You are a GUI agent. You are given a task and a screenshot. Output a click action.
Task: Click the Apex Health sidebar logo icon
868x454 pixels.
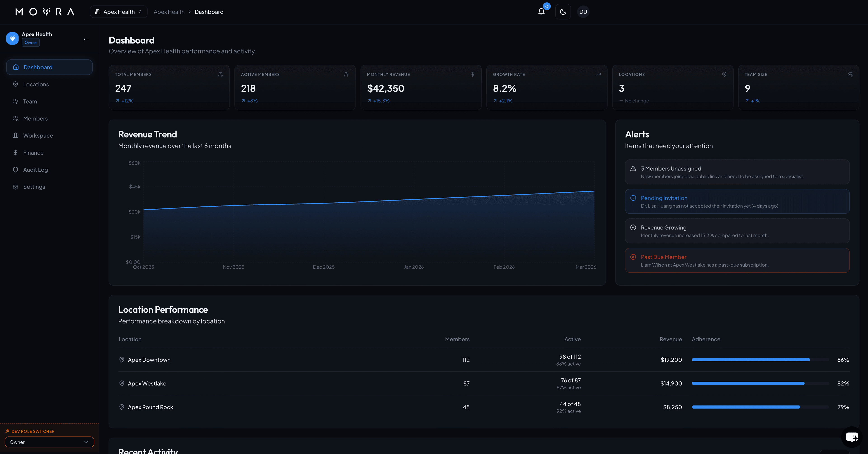[12, 38]
